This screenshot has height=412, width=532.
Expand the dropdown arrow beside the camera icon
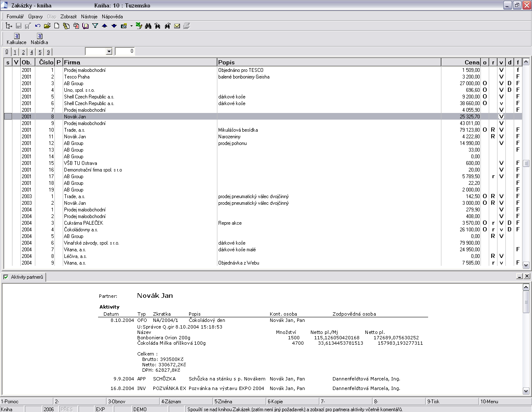coord(131,26)
